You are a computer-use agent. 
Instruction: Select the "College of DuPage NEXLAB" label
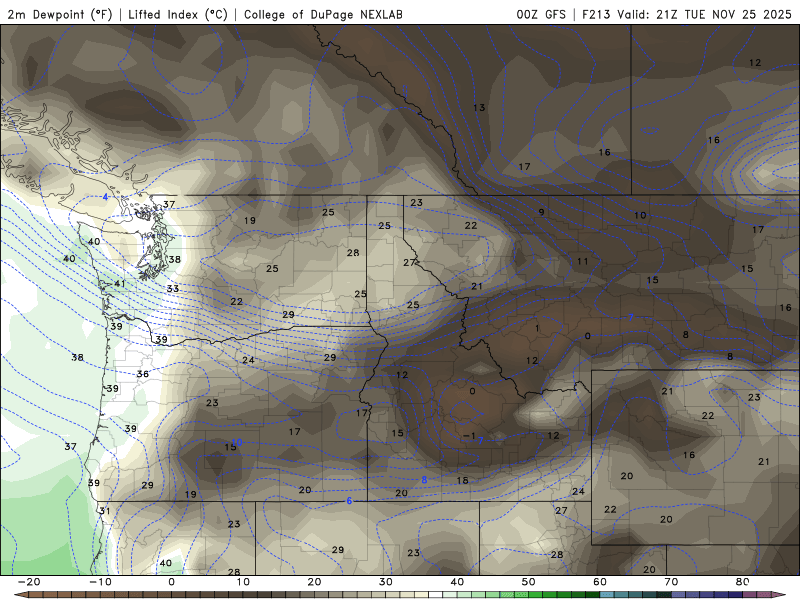[323, 14]
